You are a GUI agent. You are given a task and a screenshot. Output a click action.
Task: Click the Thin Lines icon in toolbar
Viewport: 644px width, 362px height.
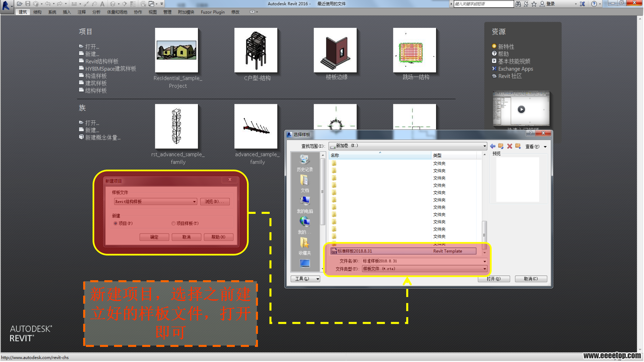tap(133, 4)
